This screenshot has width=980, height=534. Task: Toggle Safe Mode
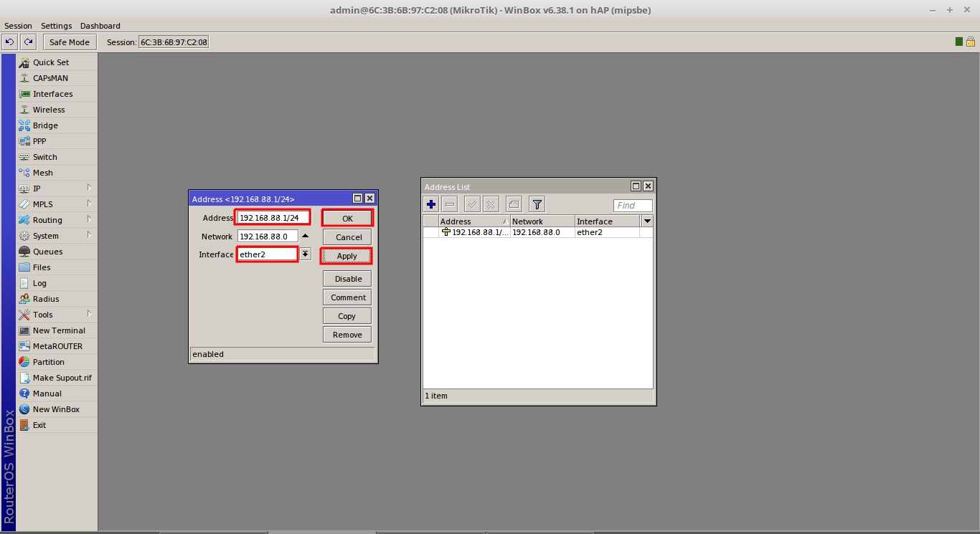69,42
